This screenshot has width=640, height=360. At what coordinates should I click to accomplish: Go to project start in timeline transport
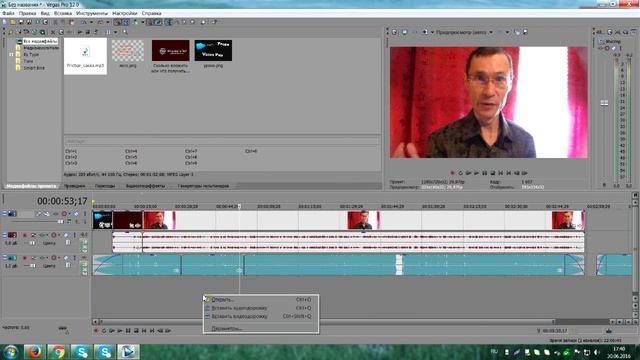(x=144, y=331)
